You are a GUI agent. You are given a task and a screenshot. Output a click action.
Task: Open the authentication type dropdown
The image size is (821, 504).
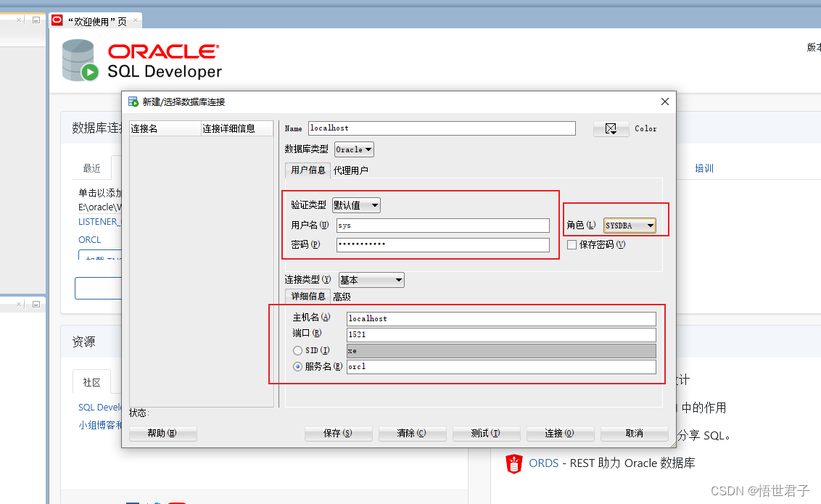pos(356,205)
